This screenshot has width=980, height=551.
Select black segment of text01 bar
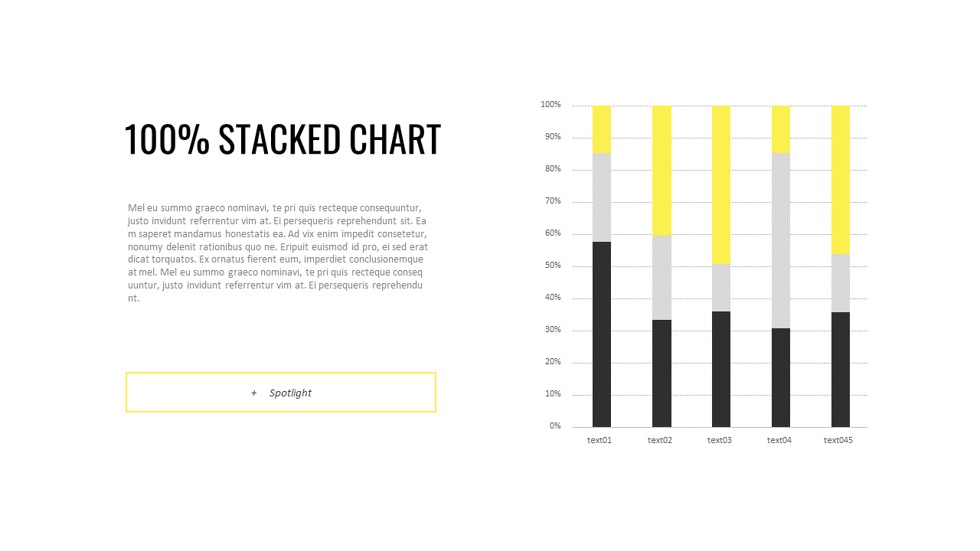(x=602, y=334)
